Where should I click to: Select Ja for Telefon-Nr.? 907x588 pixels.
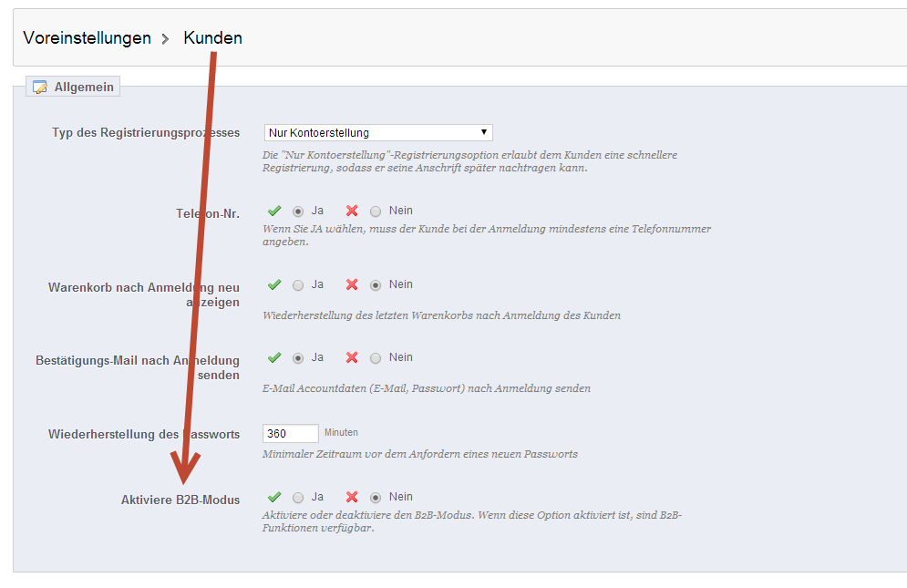[298, 211]
